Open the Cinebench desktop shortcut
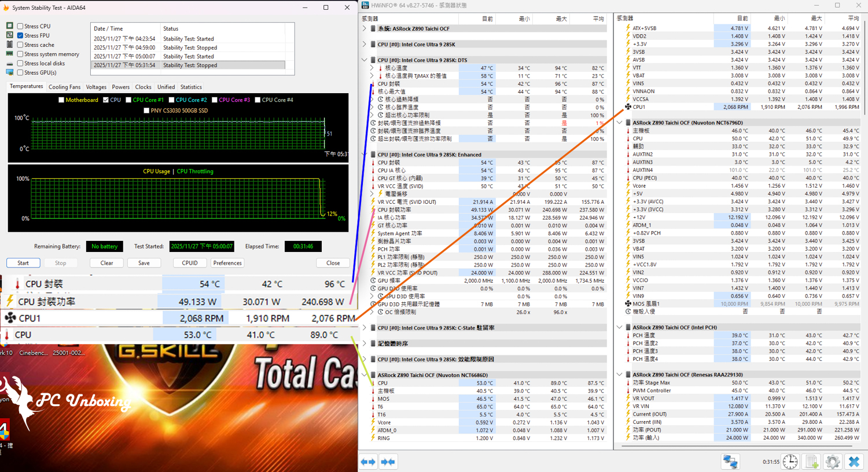Viewport: 868px width, 472px height. pyautogui.click(x=33, y=353)
